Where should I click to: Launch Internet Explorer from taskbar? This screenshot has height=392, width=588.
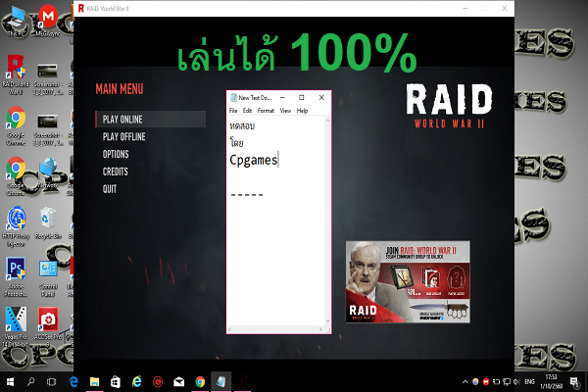pos(137,382)
